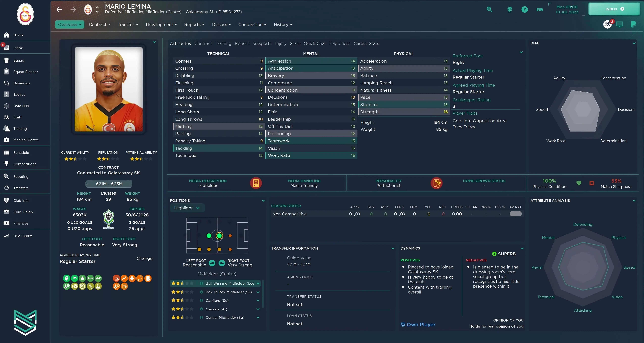Open Data Hub from sidebar

25,106
